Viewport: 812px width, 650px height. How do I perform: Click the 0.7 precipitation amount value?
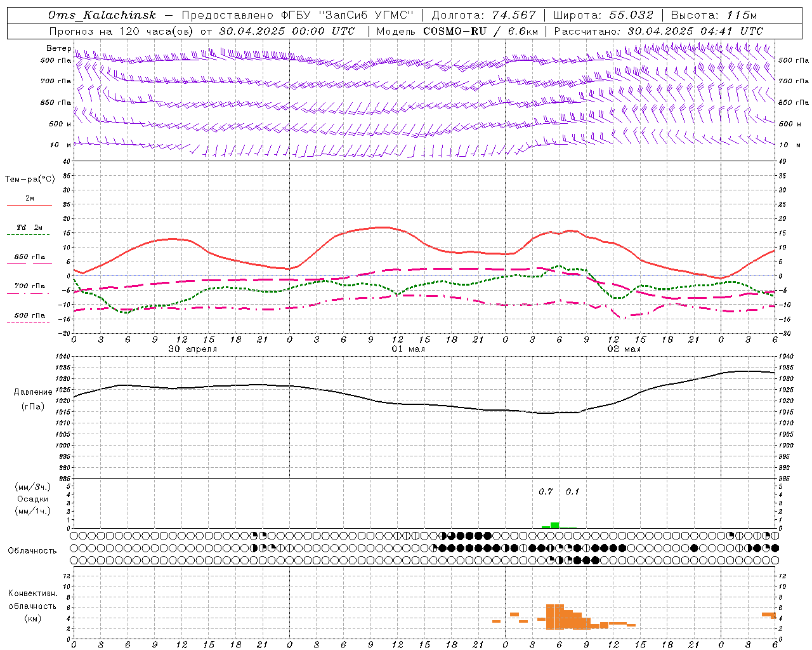click(x=546, y=492)
